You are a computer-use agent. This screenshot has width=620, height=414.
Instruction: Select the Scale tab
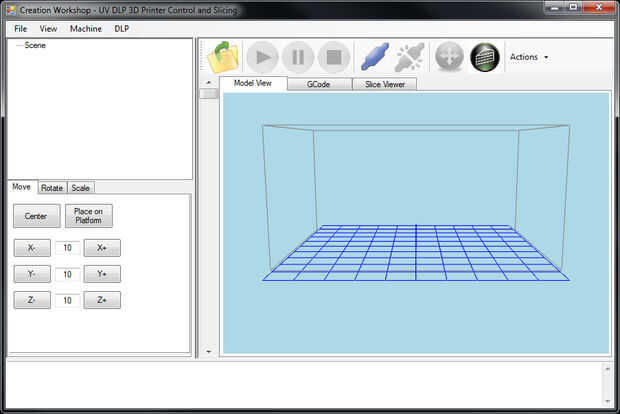point(80,188)
